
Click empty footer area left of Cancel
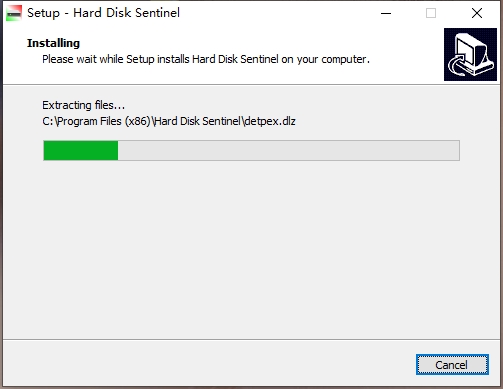[207, 364]
